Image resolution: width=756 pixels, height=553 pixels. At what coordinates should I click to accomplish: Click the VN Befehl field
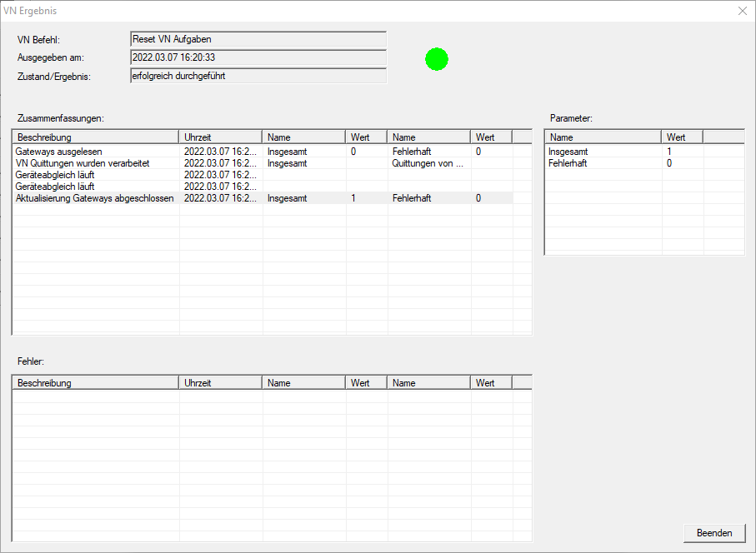pos(258,38)
